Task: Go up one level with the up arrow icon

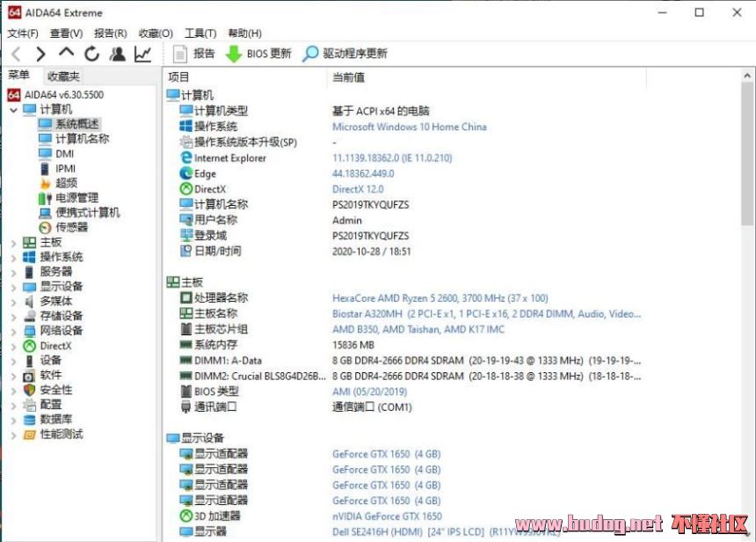Action: [66, 52]
